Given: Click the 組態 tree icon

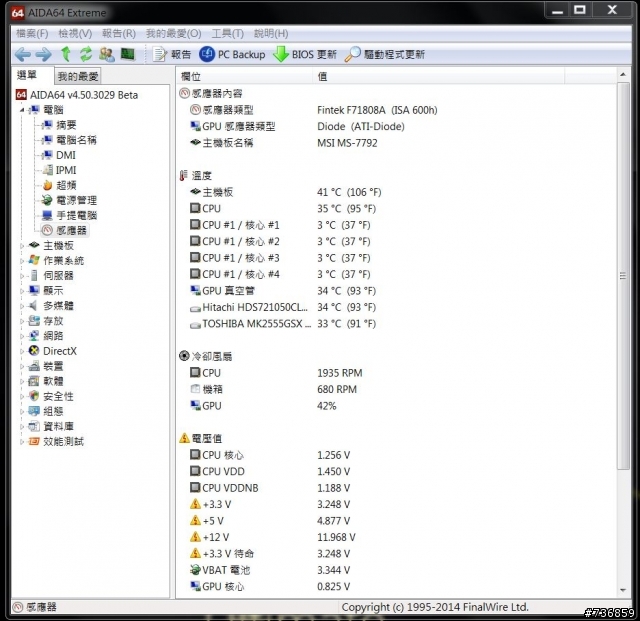Looking at the screenshot, I should click(34, 411).
